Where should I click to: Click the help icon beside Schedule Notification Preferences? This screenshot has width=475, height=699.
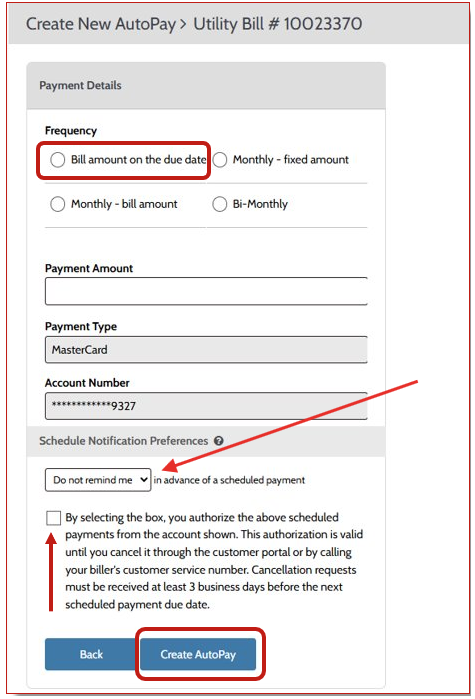point(218,441)
